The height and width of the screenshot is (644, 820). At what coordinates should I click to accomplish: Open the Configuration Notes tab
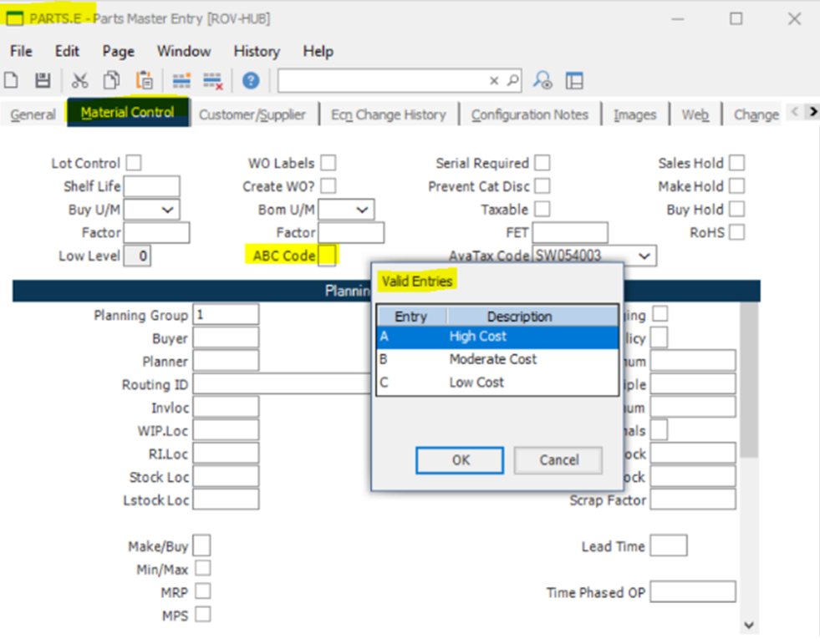[530, 114]
